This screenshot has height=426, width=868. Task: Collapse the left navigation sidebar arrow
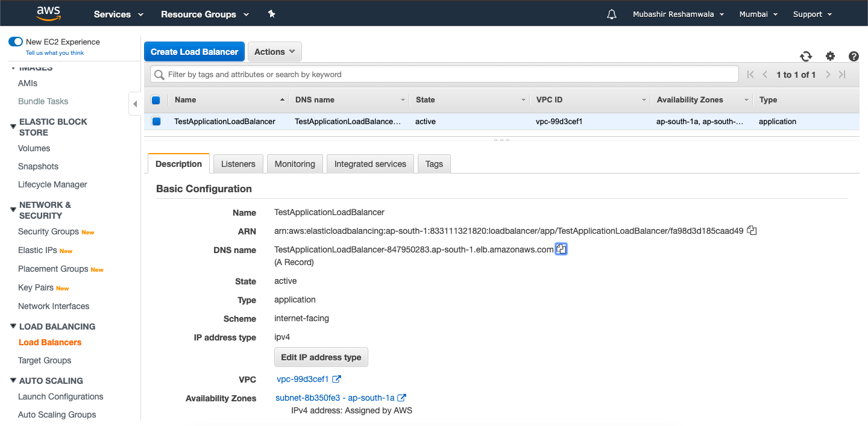[134, 104]
